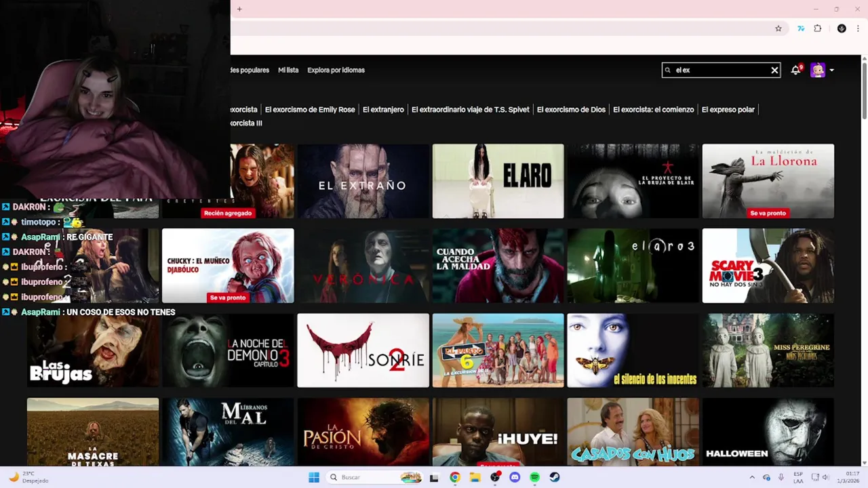This screenshot has height=488, width=868.
Task: Open the volume control in tray
Action: pos(826,477)
